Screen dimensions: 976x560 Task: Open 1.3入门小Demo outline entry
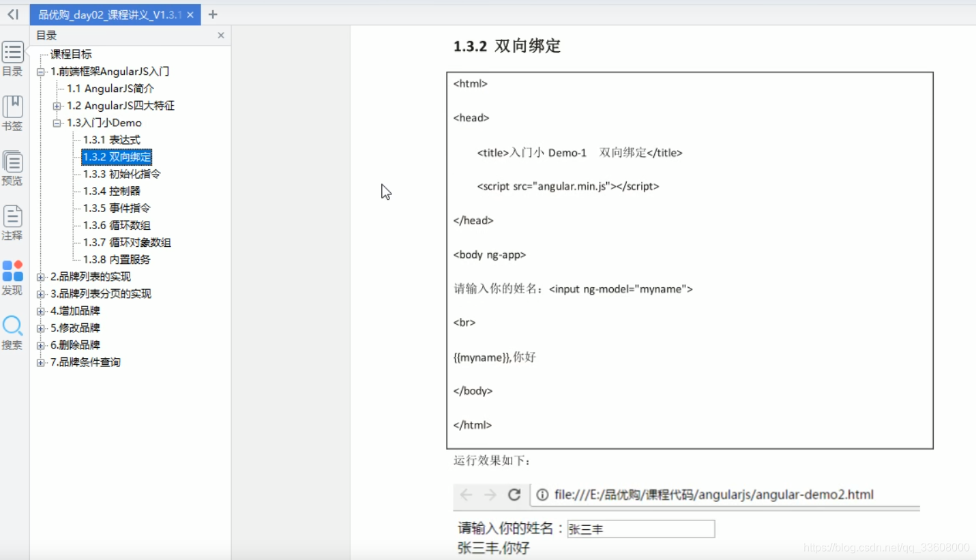click(104, 123)
